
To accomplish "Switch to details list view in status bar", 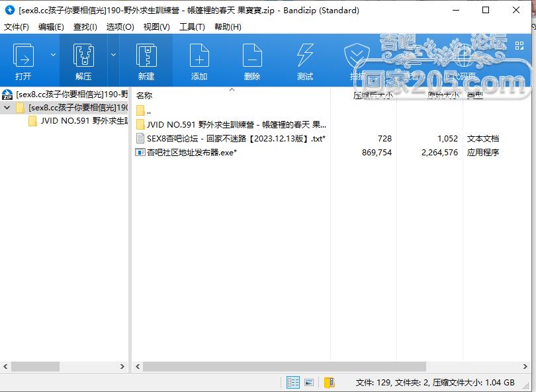I will click(x=293, y=383).
